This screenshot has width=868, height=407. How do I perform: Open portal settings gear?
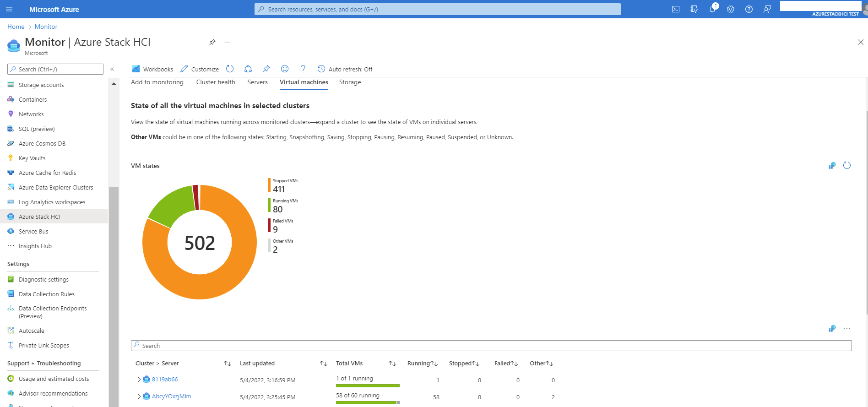(x=731, y=9)
